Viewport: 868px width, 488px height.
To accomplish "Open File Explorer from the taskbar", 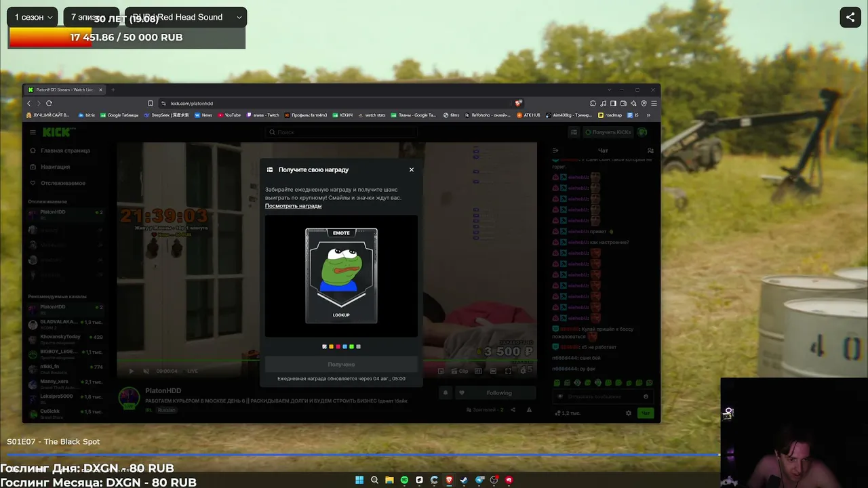I will pos(389,480).
